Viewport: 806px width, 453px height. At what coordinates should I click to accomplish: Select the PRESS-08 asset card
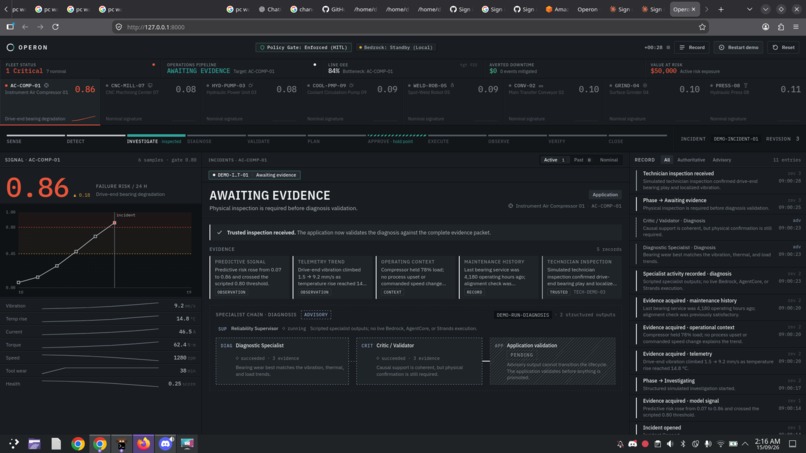pos(755,102)
